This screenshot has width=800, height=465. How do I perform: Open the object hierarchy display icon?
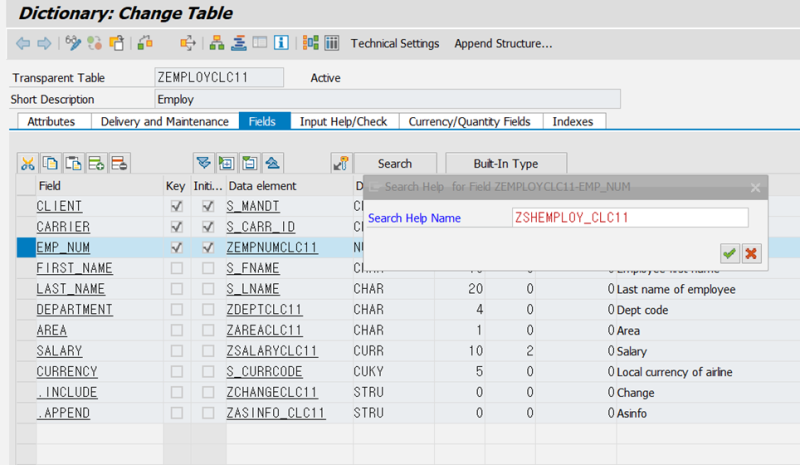click(217, 43)
